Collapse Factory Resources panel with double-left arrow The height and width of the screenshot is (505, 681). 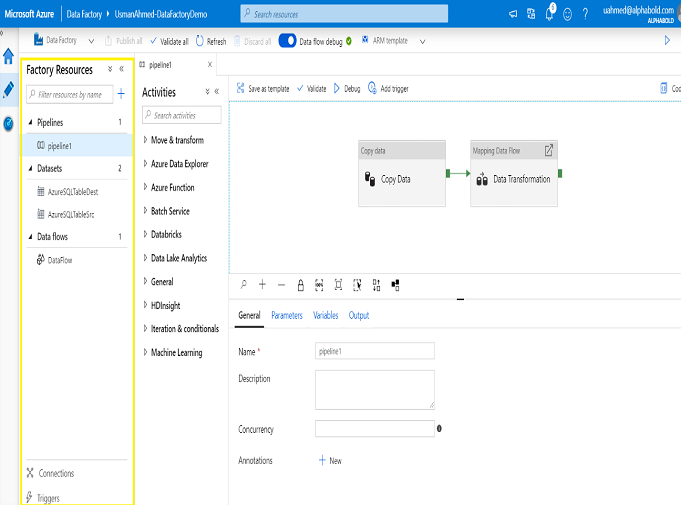coord(122,69)
